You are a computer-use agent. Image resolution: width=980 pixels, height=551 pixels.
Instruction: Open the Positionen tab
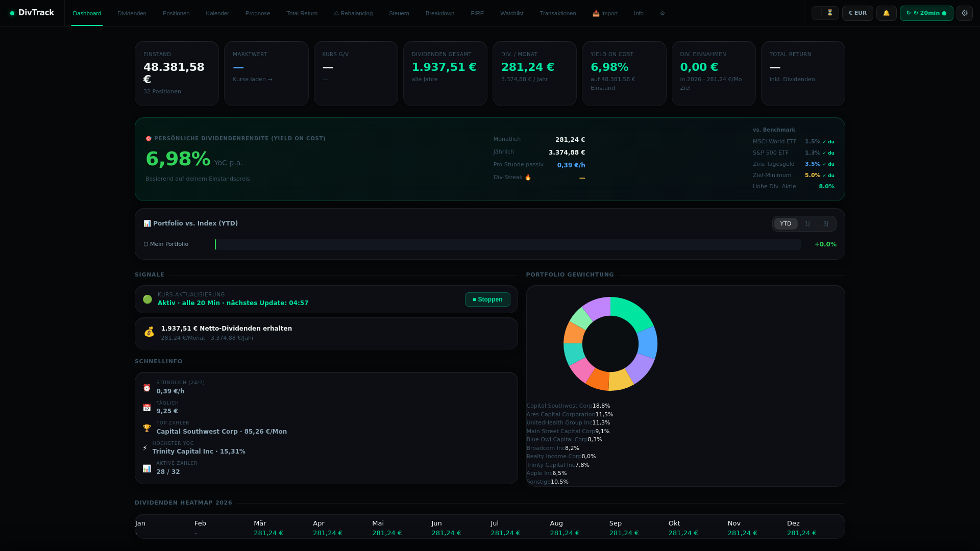coord(176,13)
